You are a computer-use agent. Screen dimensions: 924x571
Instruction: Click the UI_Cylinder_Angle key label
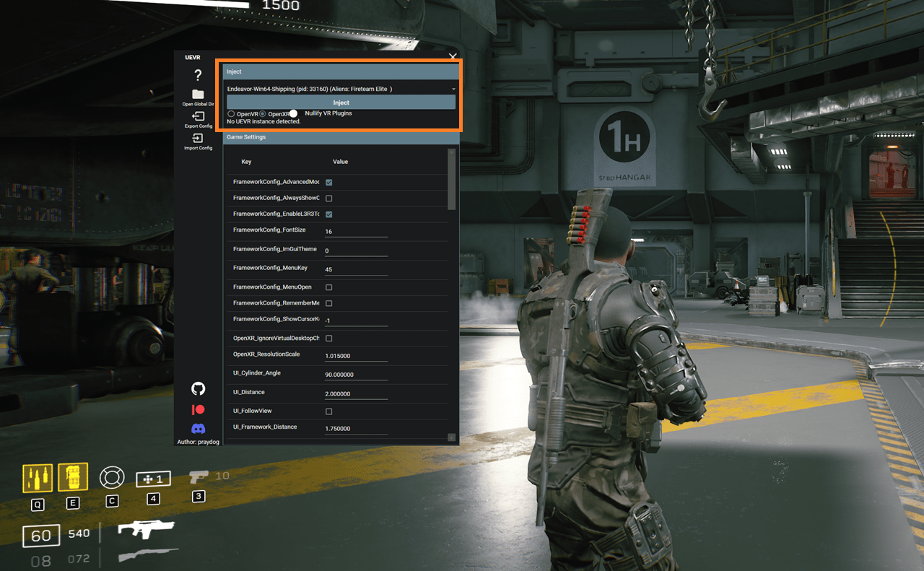(x=256, y=373)
